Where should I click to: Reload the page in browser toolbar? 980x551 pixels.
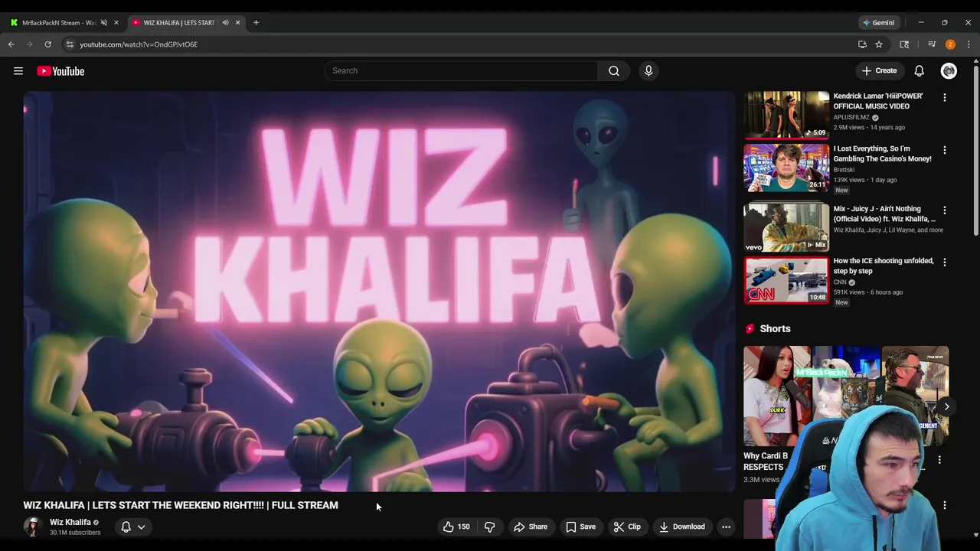coord(47,44)
